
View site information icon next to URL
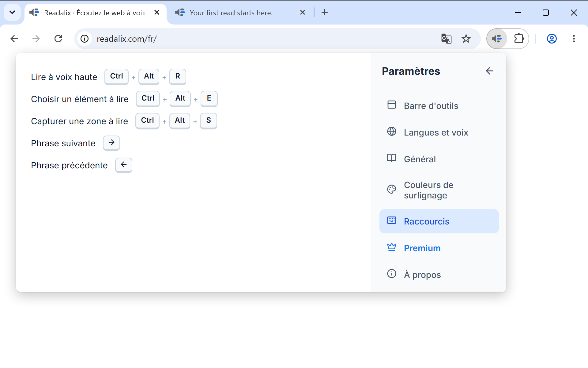click(85, 39)
